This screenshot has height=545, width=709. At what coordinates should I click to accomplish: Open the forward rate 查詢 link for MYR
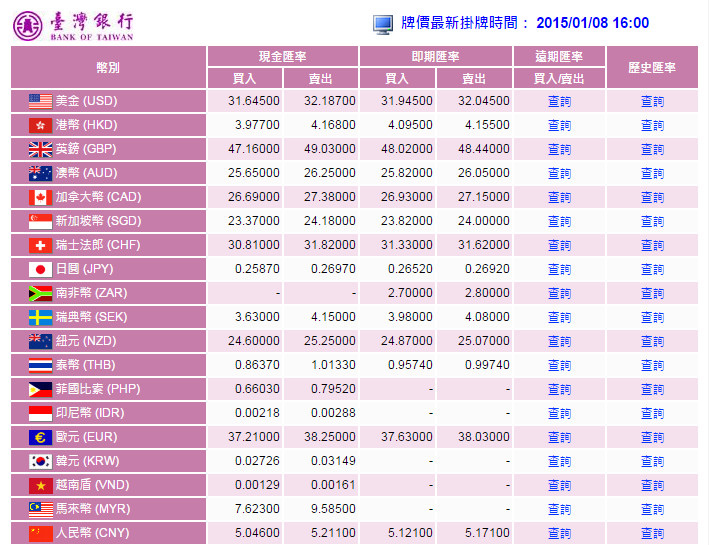pos(559,509)
